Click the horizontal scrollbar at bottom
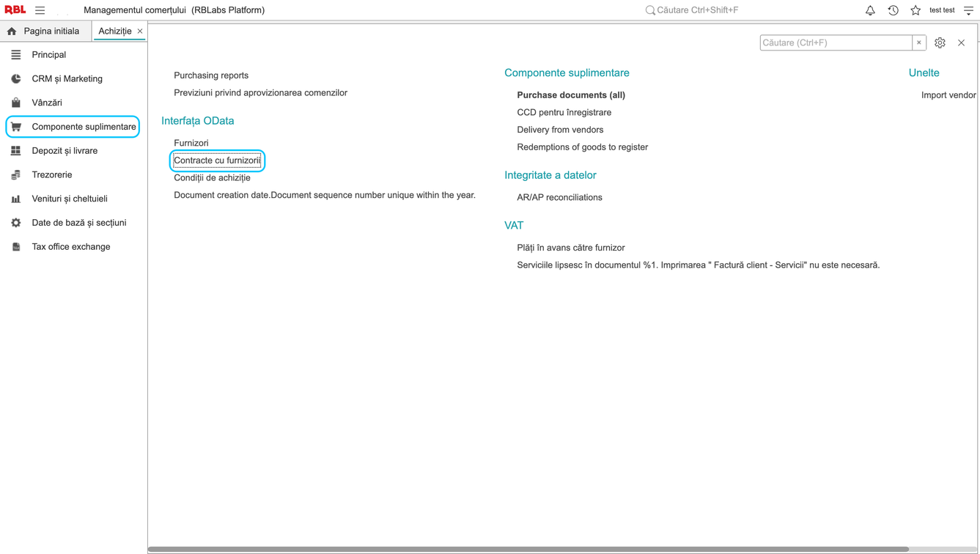 click(528, 549)
